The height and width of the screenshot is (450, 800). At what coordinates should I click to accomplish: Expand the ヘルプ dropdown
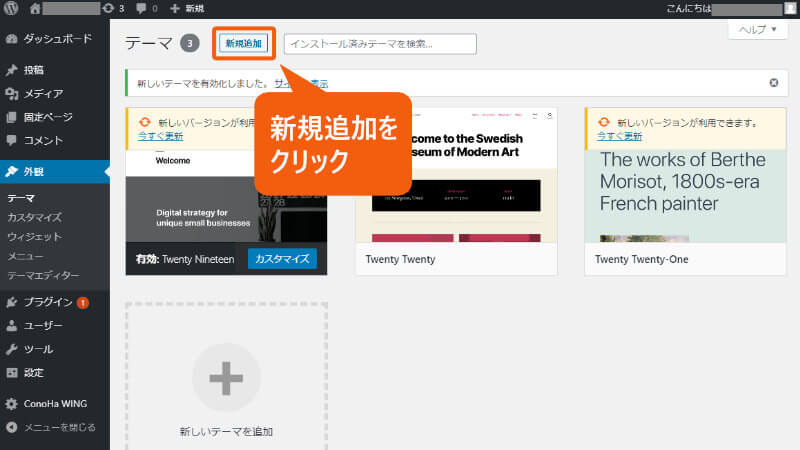tap(758, 30)
